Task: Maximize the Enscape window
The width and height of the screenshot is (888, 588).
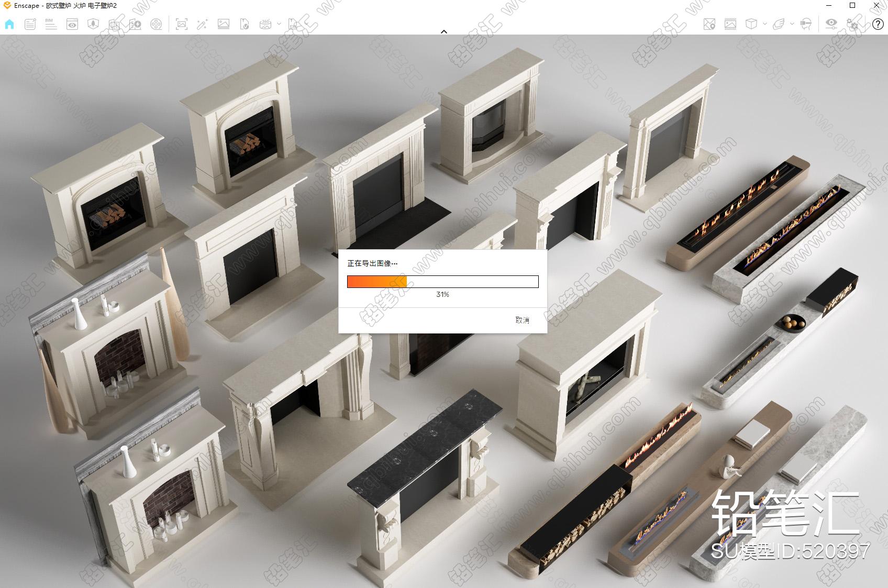Action: [x=852, y=5]
